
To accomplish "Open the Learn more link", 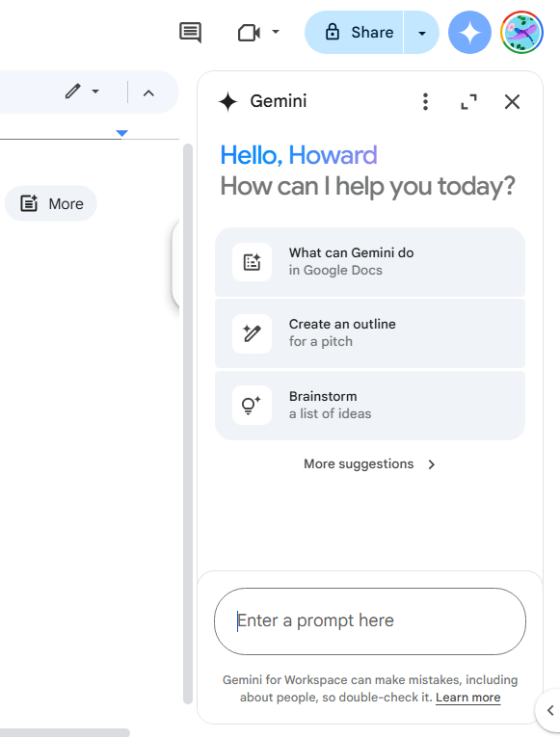I will click(468, 698).
